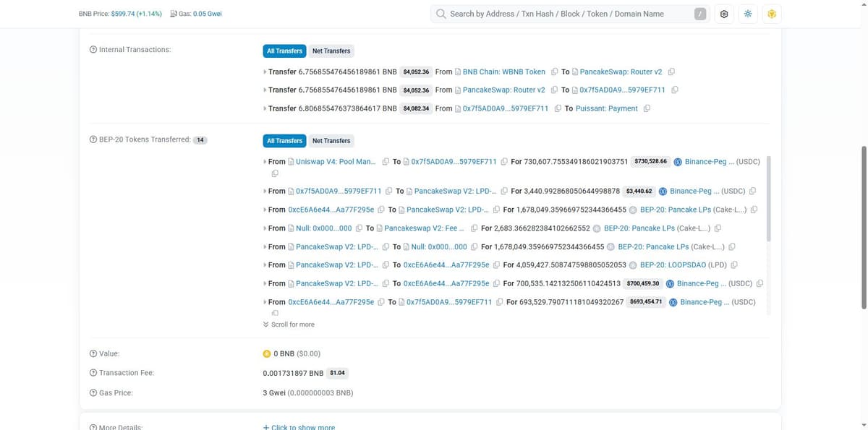
Task: Expand the $700,459.30 token transfer row
Action: point(265,284)
